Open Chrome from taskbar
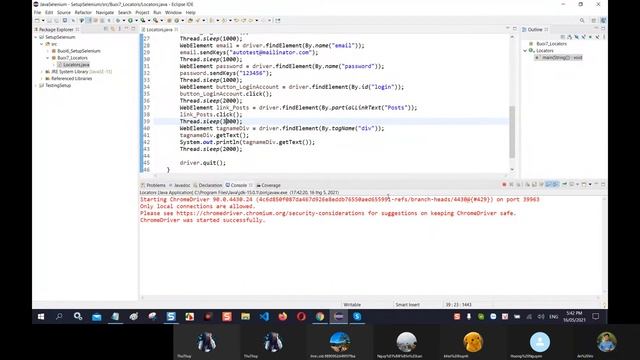Image resolution: width=640 pixels, height=360 pixels. [320, 316]
